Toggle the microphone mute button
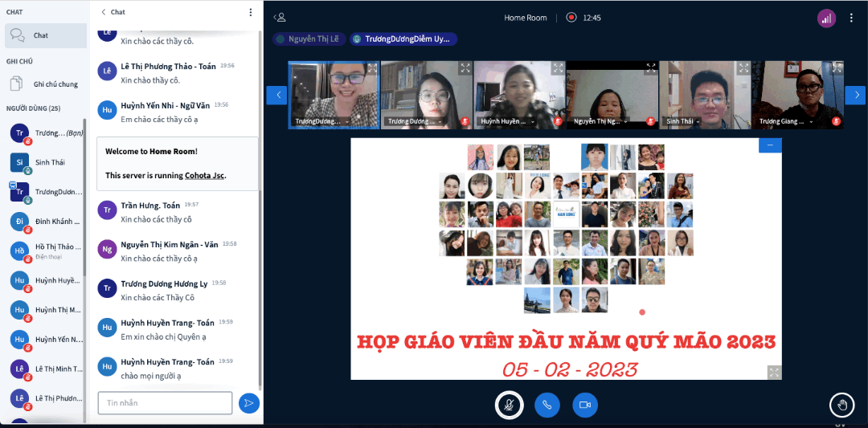Viewport: 868px width, 428px height. 508,405
